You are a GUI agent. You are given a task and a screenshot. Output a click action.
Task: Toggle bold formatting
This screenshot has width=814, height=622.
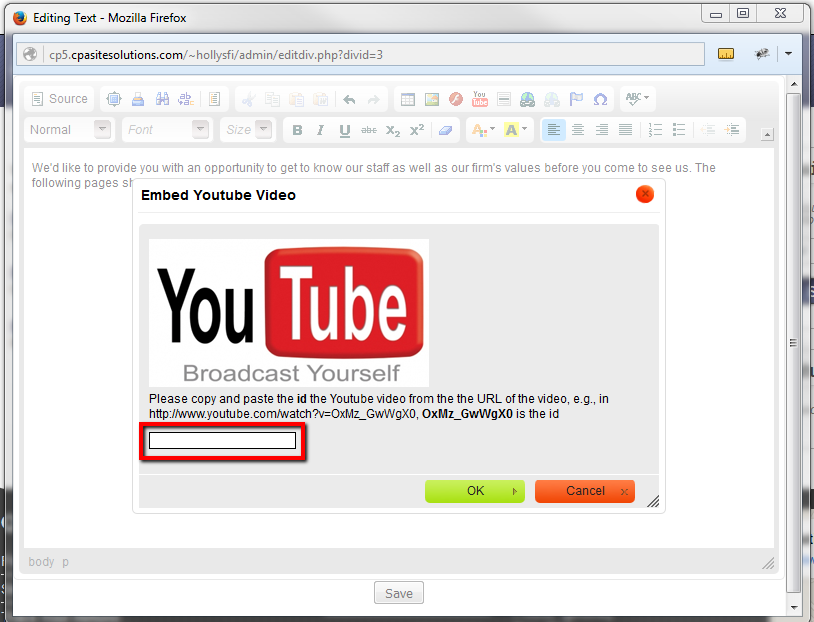click(x=296, y=130)
